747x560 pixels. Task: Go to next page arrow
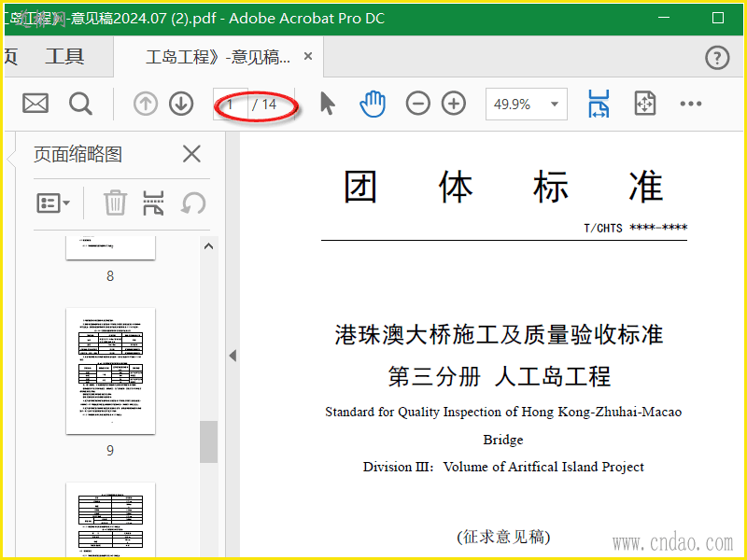[181, 104]
